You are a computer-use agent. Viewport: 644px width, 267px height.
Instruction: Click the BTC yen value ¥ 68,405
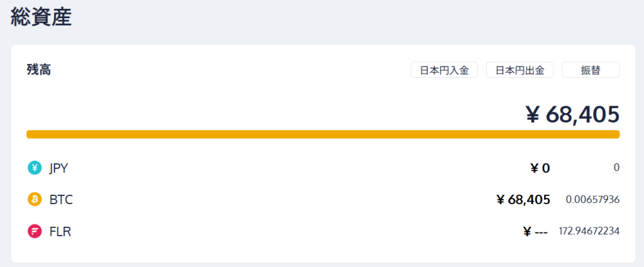[523, 200]
